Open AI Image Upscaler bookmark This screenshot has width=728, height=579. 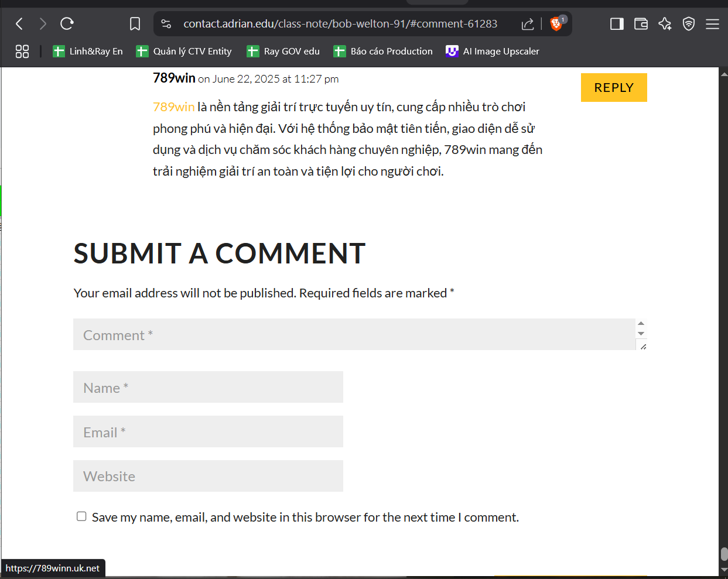[x=493, y=52]
